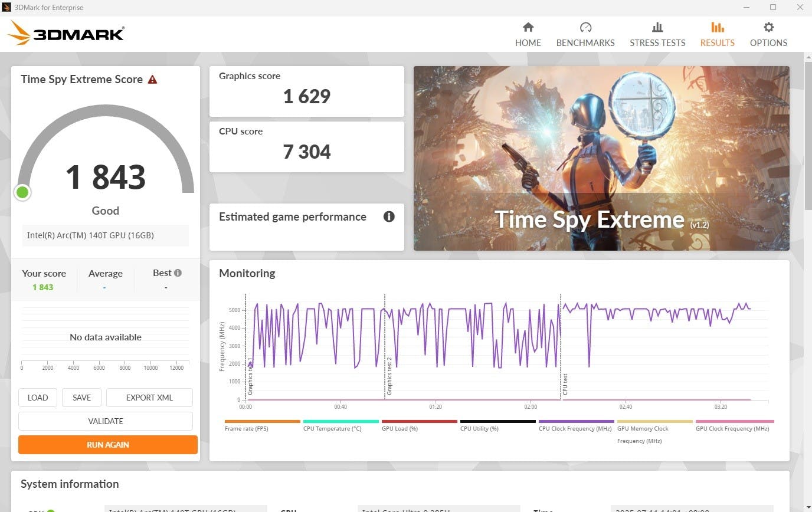
Task: Open OPTIONS settings
Action: [x=768, y=34]
